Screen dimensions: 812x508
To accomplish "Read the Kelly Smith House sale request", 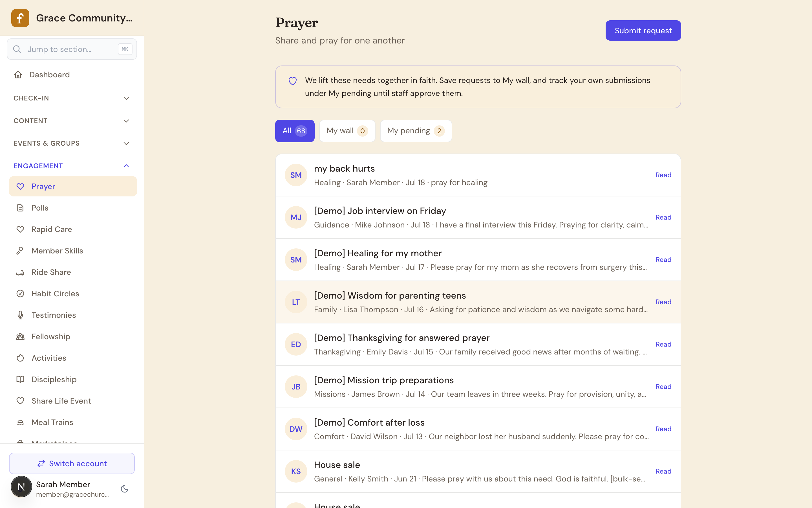I will pos(663,471).
